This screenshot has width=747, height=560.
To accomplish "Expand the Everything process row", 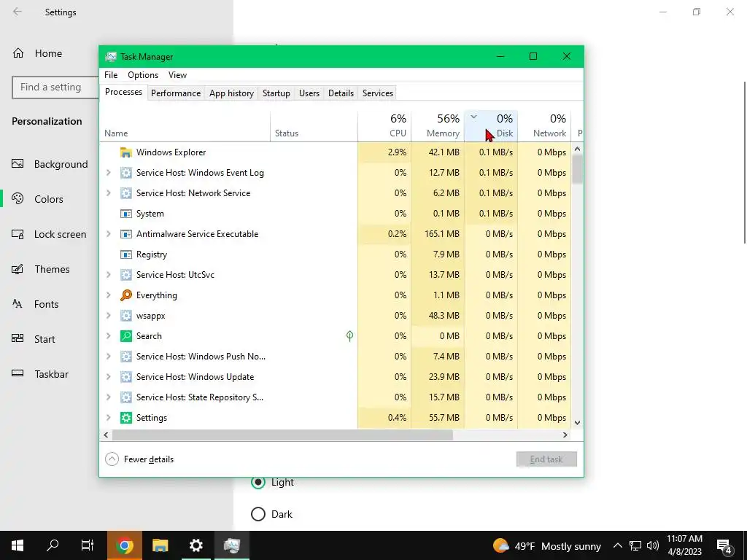I will (109, 295).
